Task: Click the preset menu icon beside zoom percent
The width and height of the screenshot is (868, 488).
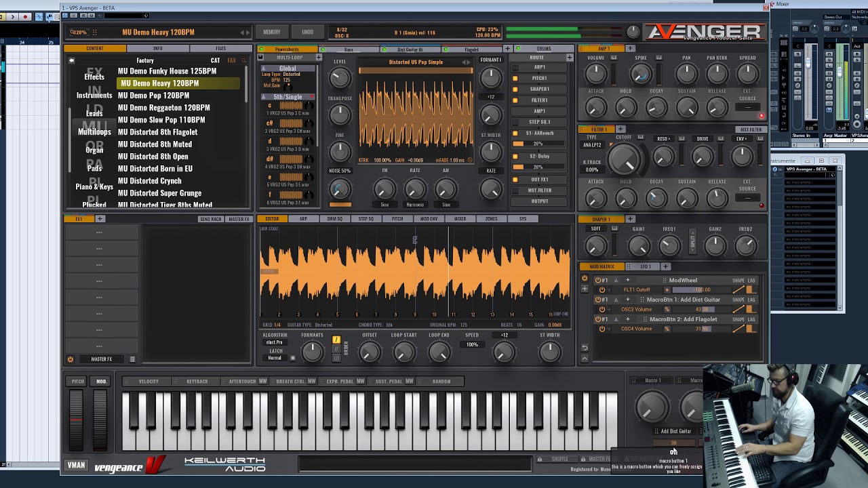Action: tap(94, 33)
